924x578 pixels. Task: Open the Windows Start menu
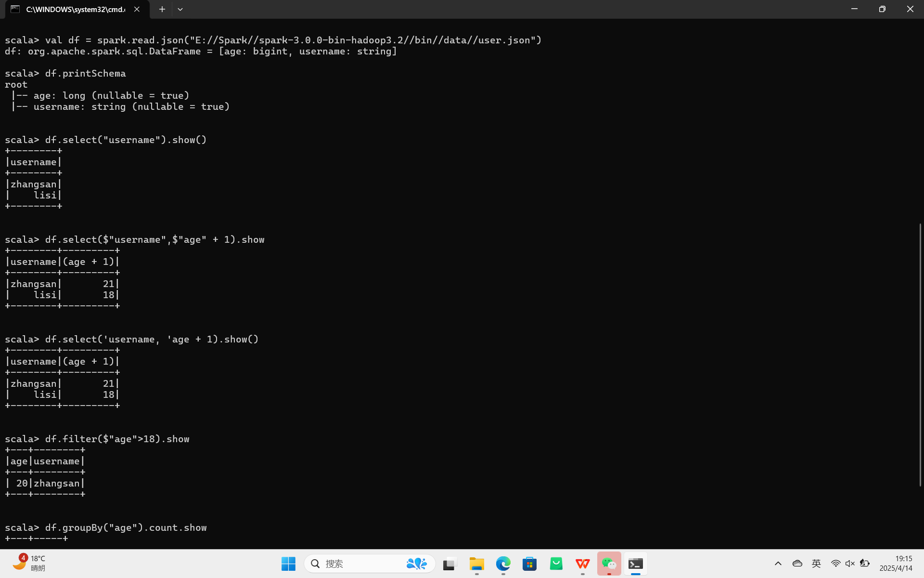(x=288, y=564)
